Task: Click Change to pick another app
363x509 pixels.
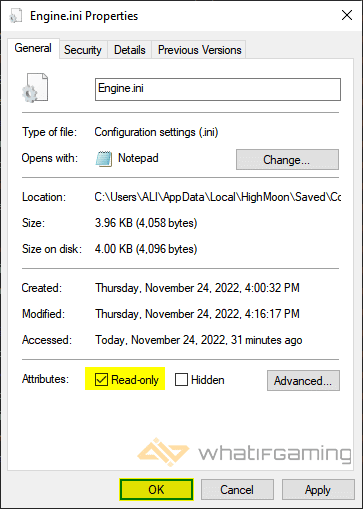Action: click(x=287, y=160)
